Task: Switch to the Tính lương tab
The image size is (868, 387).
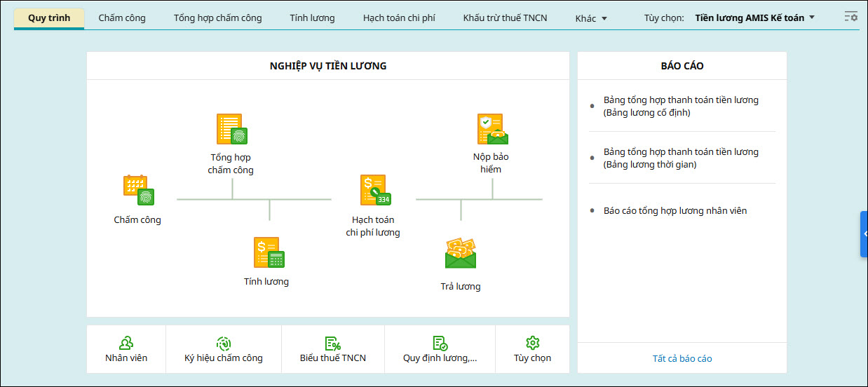Action: tap(312, 18)
